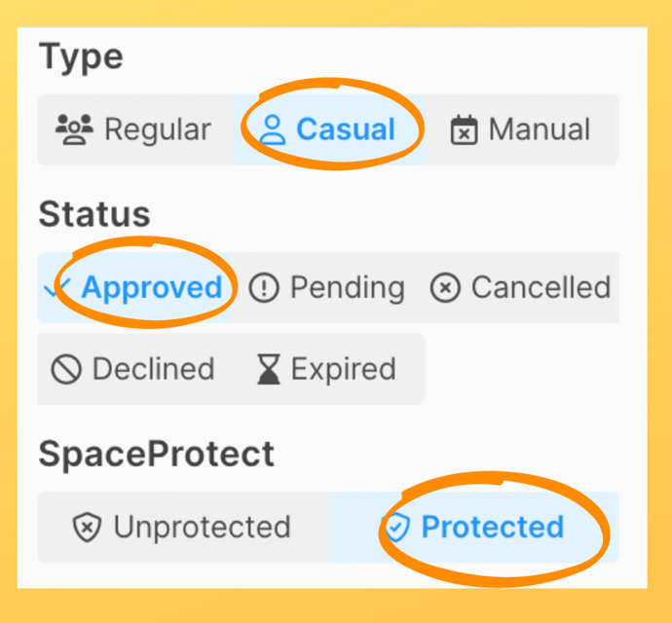Click the group-of-people icon beside Regular
This screenshot has height=623, width=672.
click(74, 129)
